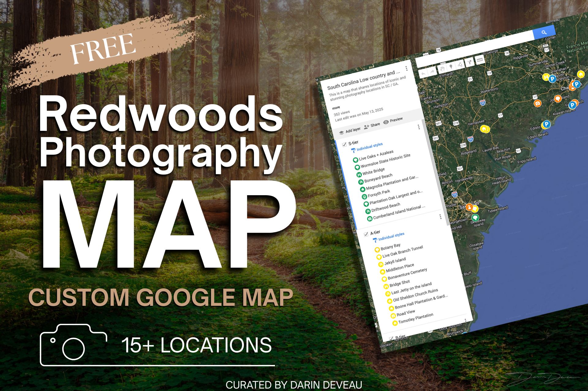Click the blue search magnifier button
Screen dimensions: 588x391
click(544, 32)
